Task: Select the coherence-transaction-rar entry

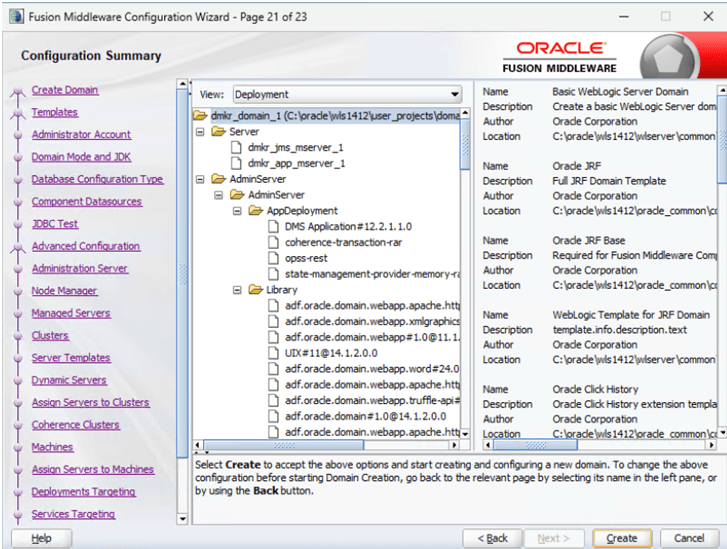Action: 344,242
